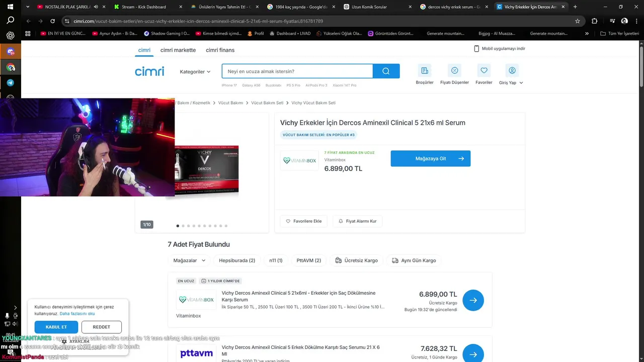Open Shadow Gaming bookmark
This screenshot has width=644, height=362.
(167, 34)
